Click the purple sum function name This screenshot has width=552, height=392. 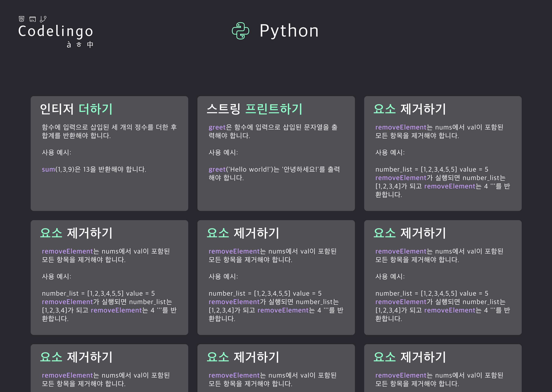tap(48, 169)
